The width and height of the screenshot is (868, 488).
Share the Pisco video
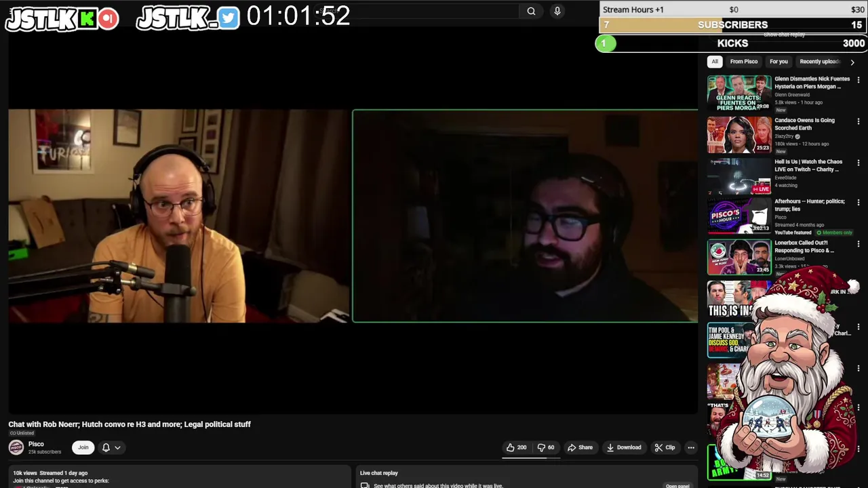(x=580, y=447)
